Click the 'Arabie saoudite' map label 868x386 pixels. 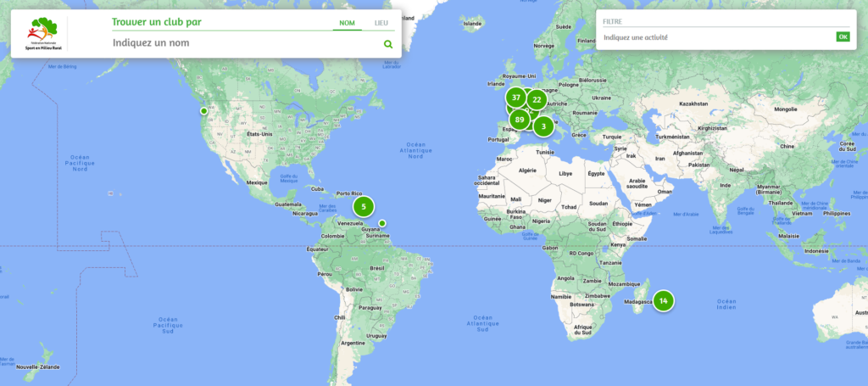click(637, 183)
